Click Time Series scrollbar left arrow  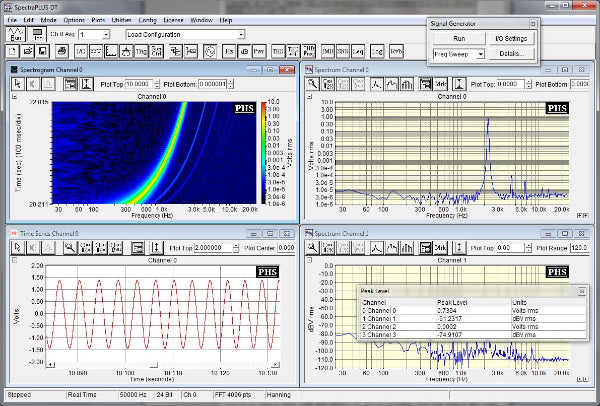[x=50, y=365]
